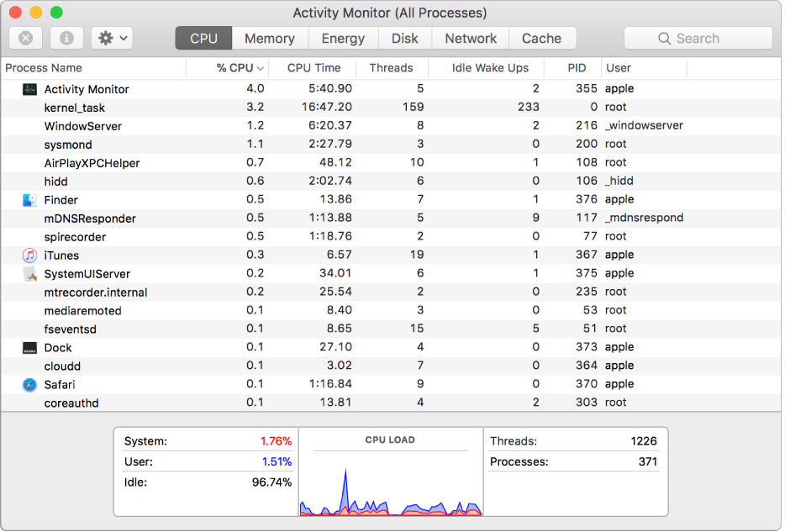Image resolution: width=785 pixels, height=532 pixels.
Task: Click the Activity Monitor process icon
Action: tap(30, 89)
